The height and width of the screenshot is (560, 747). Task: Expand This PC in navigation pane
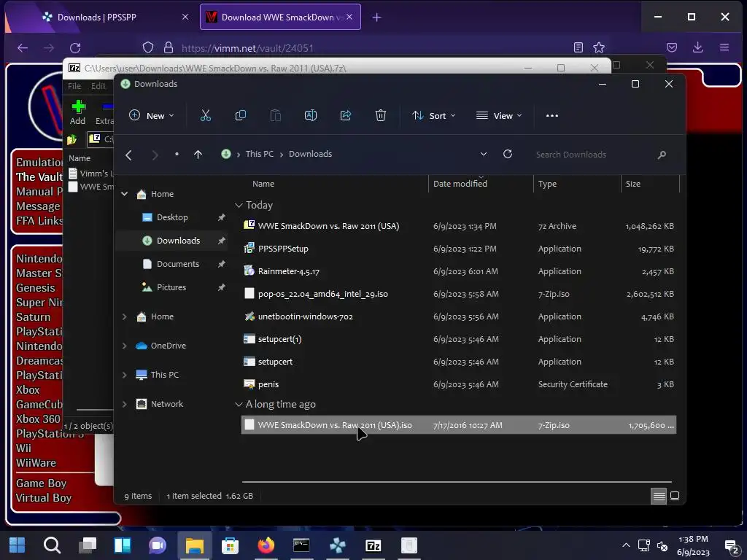point(124,375)
